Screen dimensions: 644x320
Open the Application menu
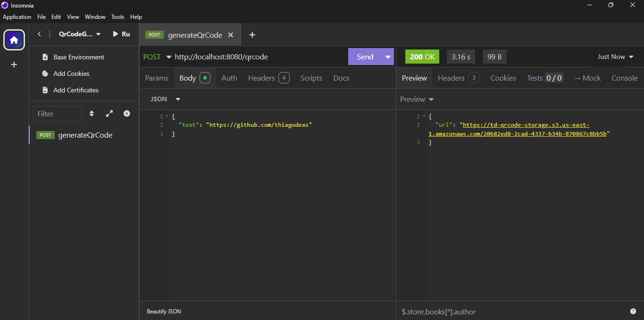[x=17, y=17]
